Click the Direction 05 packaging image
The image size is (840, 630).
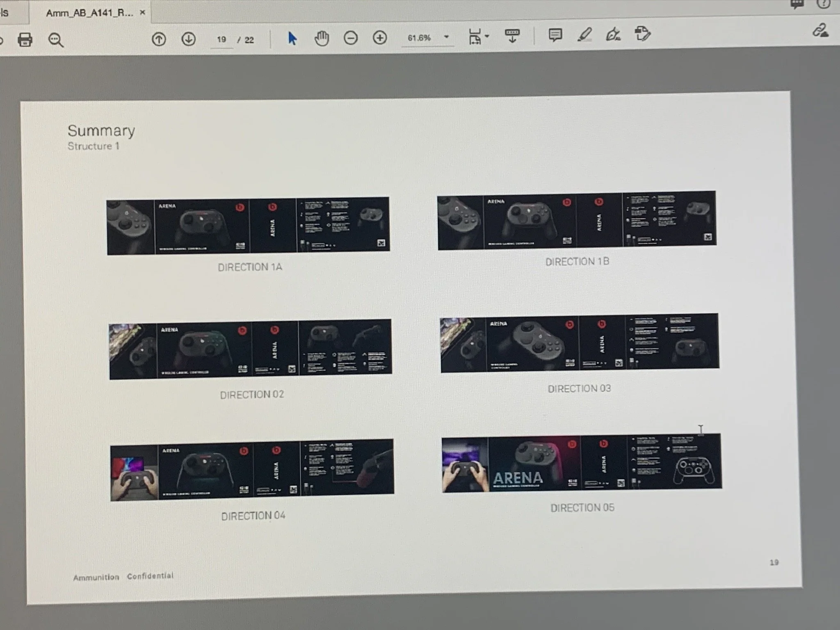pyautogui.click(x=582, y=463)
